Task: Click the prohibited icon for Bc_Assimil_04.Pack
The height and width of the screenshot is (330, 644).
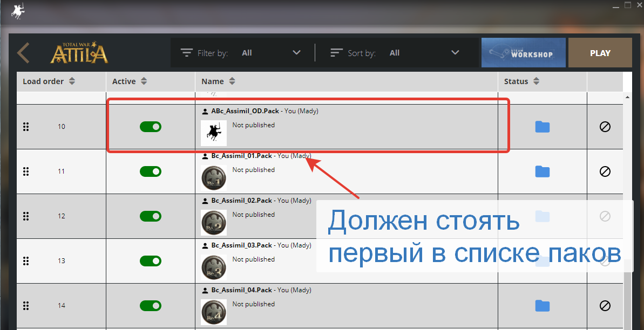Action: 605,306
